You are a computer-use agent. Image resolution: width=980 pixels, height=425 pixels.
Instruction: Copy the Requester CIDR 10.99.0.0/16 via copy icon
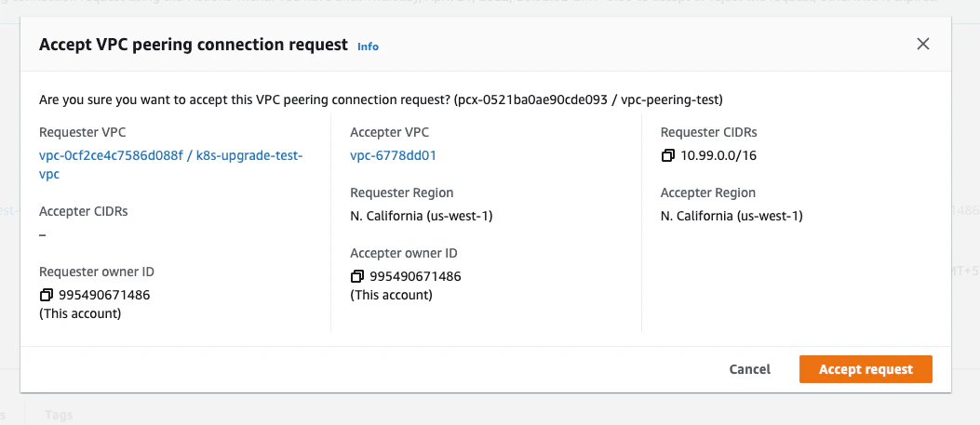[x=667, y=156]
